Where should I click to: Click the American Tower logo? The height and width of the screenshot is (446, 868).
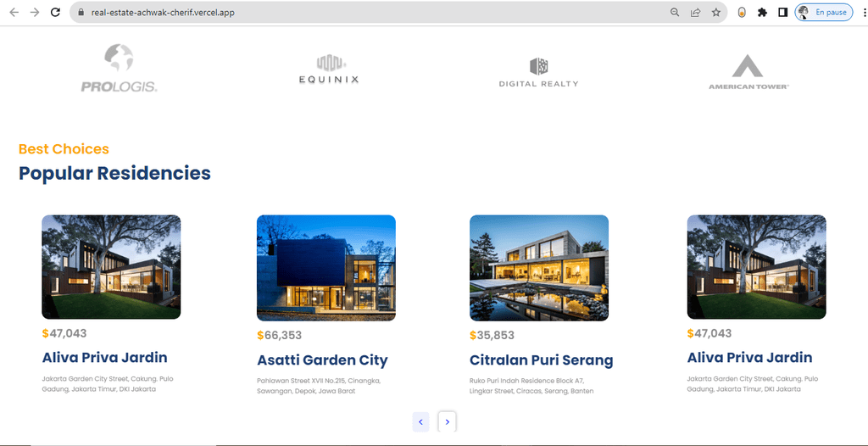748,71
